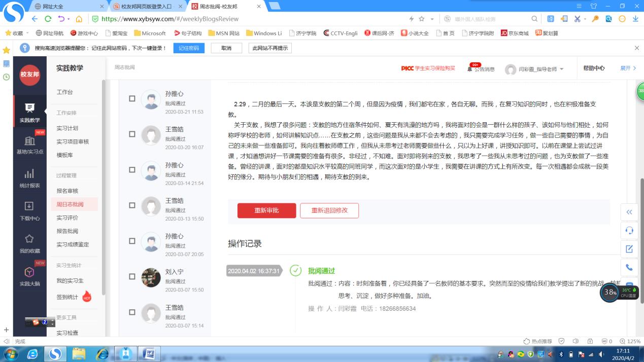Image resolution: width=644 pixels, height=362 pixels.
Task: Click the browser address bar URL
Action: coord(170,19)
